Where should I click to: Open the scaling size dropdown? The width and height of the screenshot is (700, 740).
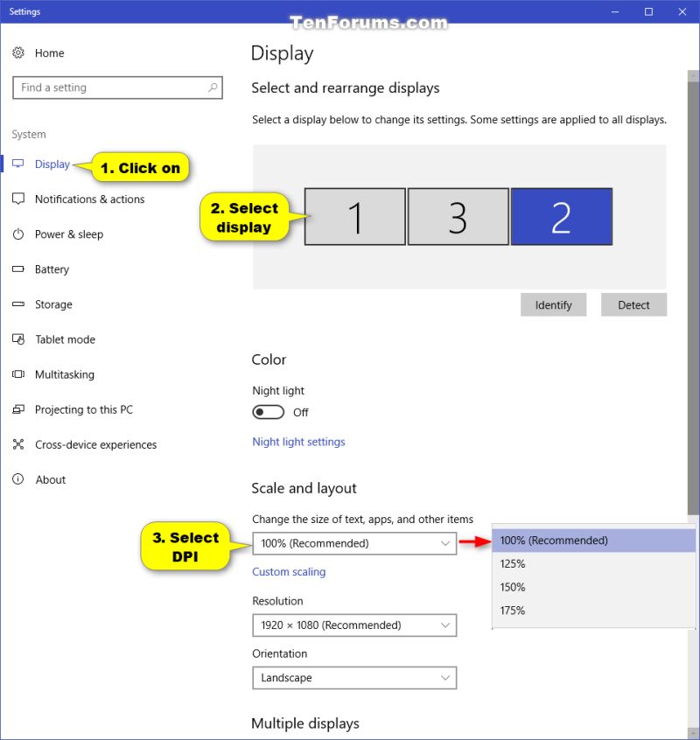tap(354, 543)
